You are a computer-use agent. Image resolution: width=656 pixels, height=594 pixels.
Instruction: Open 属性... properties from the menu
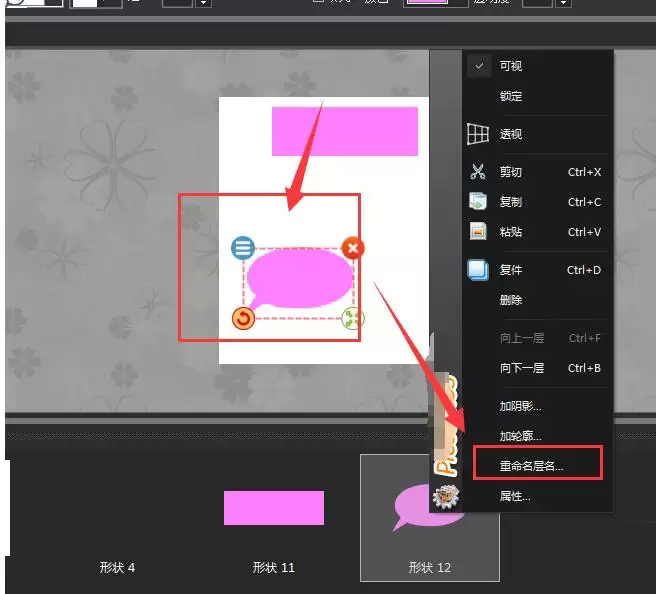[x=515, y=496]
